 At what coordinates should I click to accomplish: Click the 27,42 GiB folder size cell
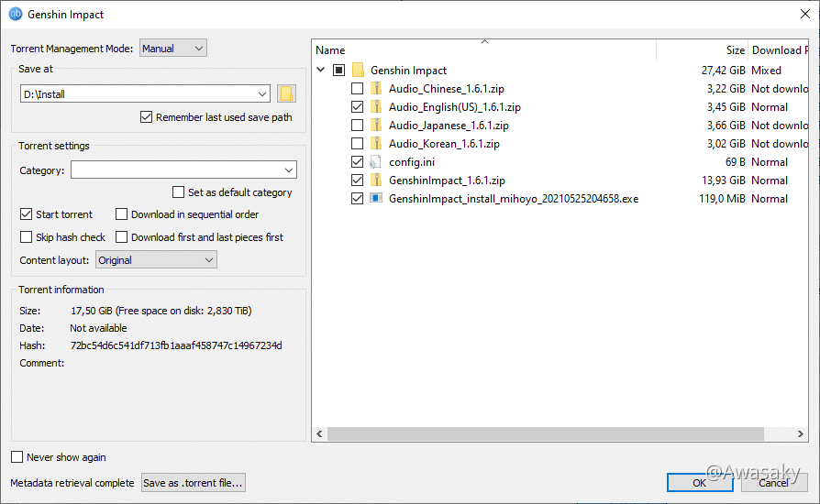click(724, 70)
